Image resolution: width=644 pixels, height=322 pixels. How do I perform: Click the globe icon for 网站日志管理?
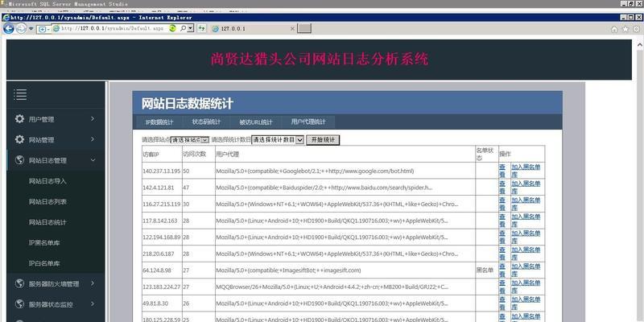(19, 159)
